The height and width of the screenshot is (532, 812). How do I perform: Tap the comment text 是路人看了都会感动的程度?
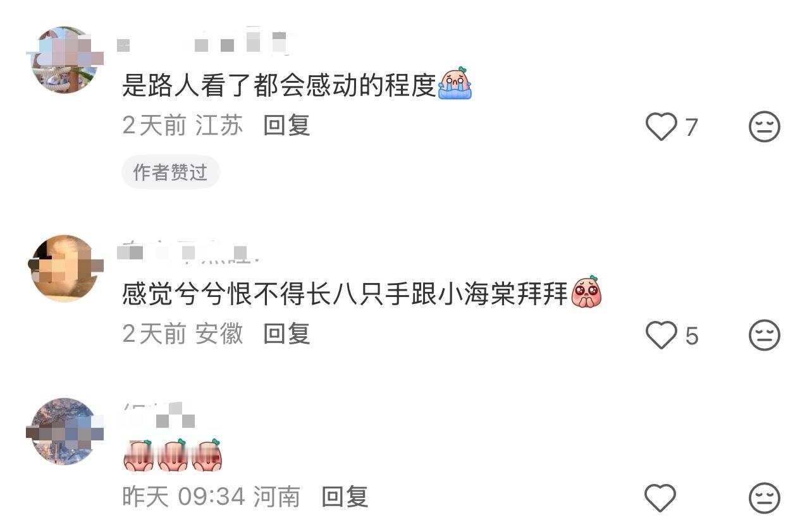(x=280, y=85)
